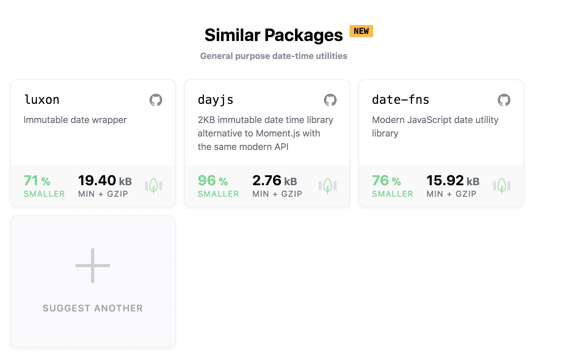Viewport: 588px width, 364px height.
Task: Click SMALLER label under 76%
Action: tap(392, 194)
